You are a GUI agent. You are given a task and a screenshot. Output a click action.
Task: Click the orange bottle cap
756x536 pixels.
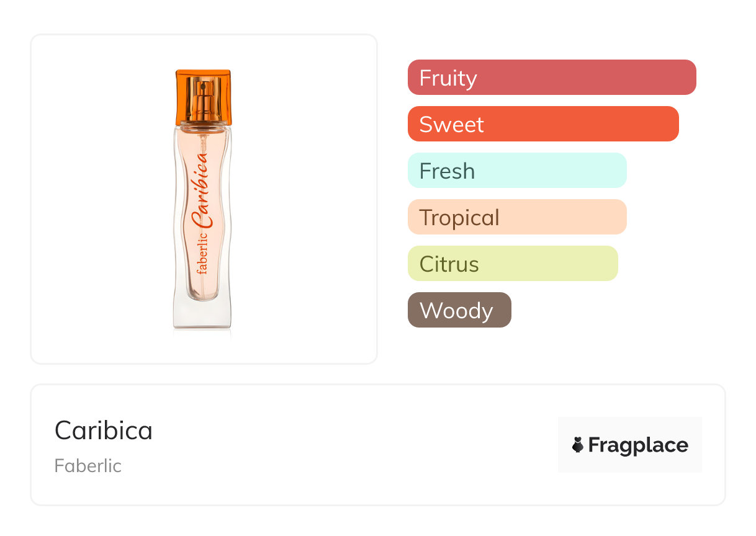203,96
